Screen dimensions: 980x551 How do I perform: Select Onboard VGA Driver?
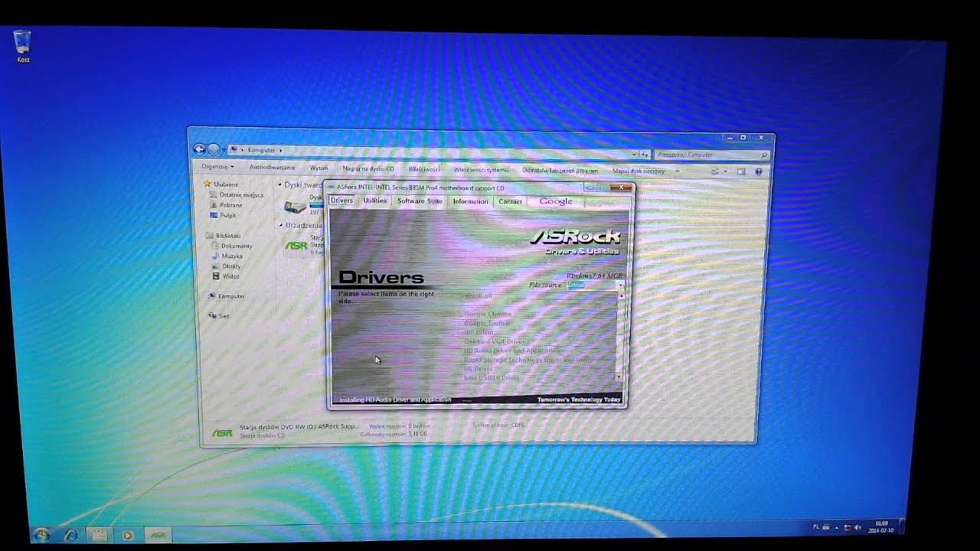click(x=495, y=341)
